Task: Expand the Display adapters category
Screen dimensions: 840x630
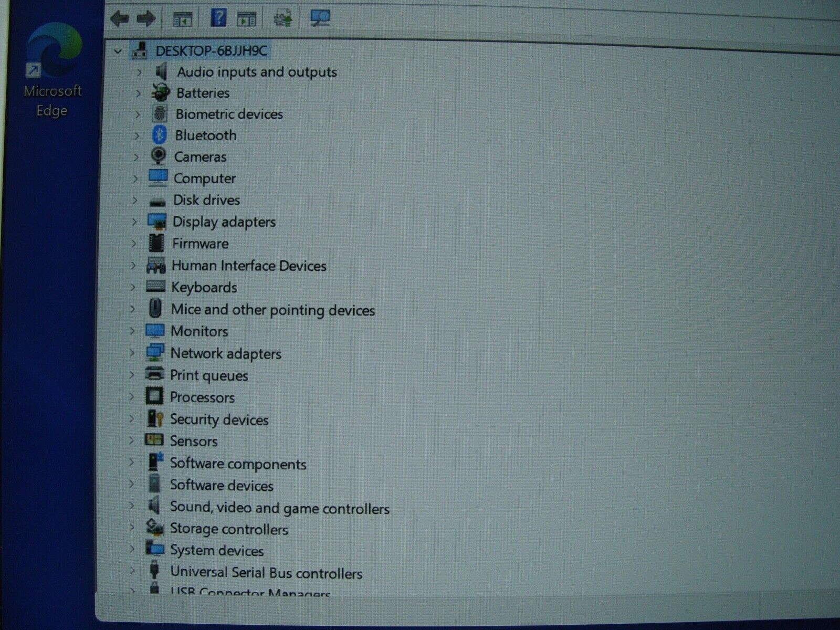Action: 134,222
